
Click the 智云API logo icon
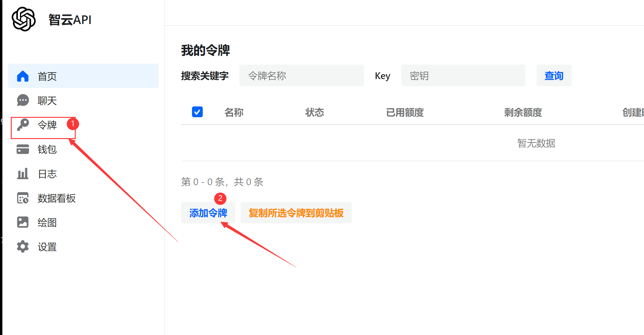coord(24,19)
